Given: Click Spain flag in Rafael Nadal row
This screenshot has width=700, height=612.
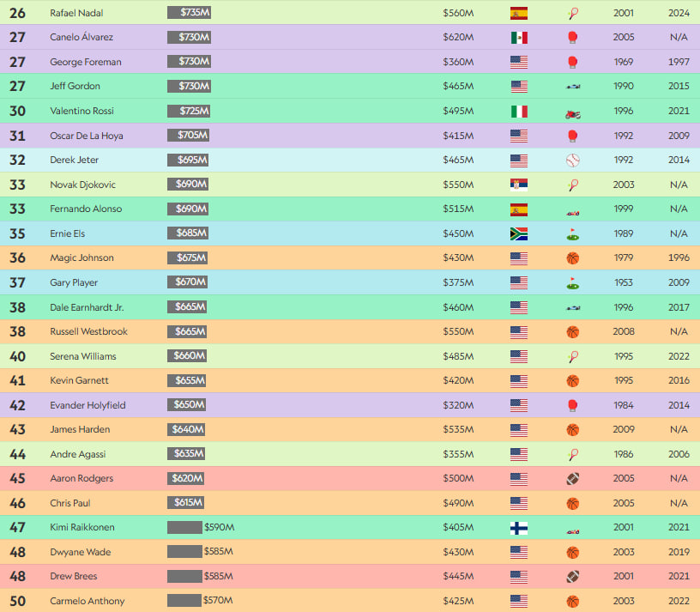Looking at the screenshot, I should (518, 13).
